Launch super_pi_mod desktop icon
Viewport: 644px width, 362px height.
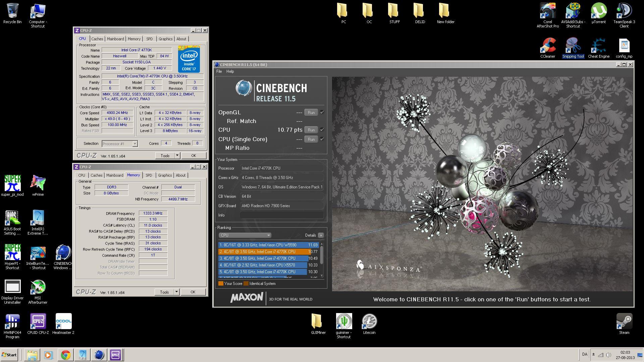click(12, 186)
